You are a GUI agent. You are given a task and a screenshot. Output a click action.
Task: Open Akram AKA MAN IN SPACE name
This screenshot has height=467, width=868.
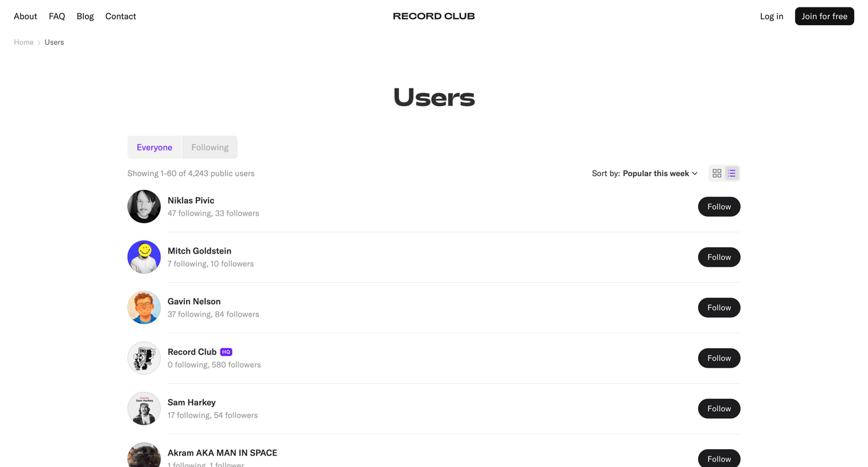tap(222, 453)
